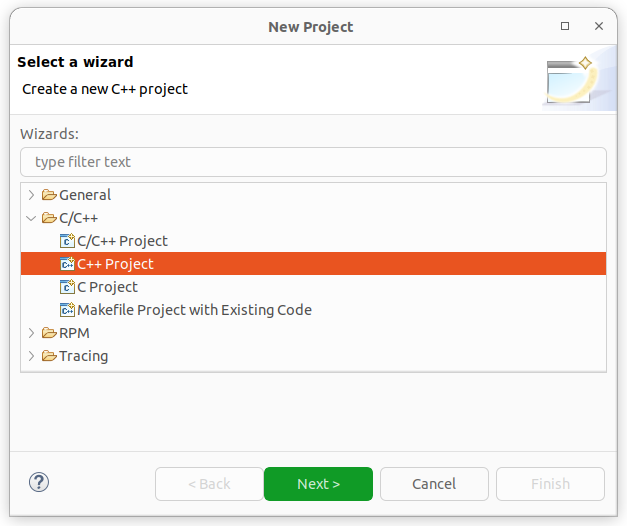Viewport: 627px width, 526px height.
Task: Click the RPM folder icon
Action: (x=49, y=333)
